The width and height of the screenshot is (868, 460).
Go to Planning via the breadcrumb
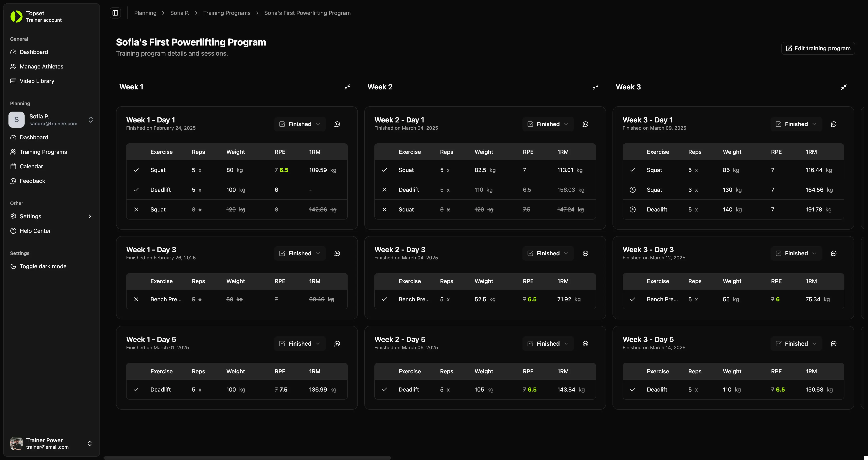tap(145, 12)
